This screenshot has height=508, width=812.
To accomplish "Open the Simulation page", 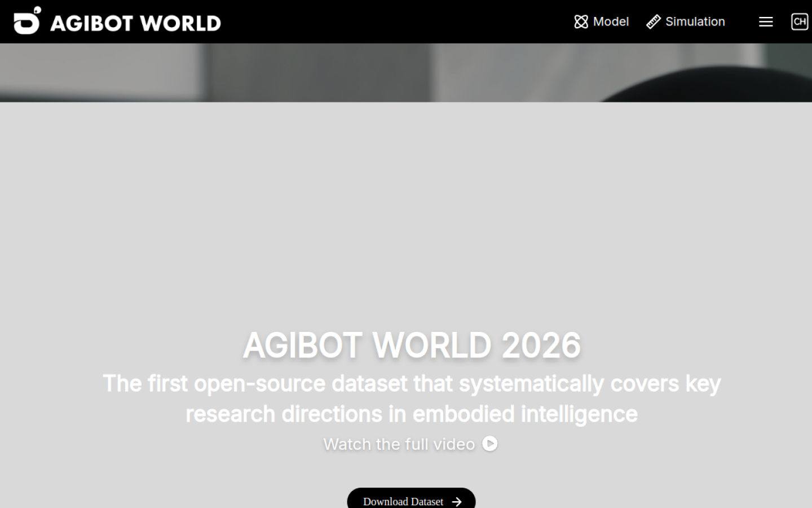I will (686, 21).
